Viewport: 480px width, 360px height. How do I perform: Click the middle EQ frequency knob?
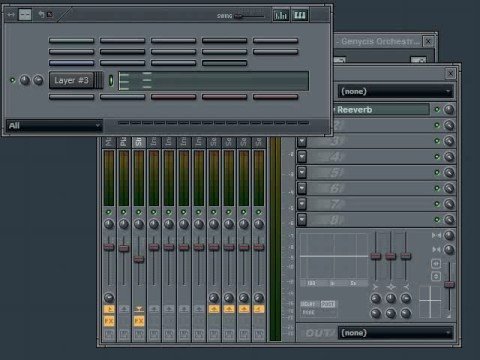pyautogui.click(x=391, y=298)
